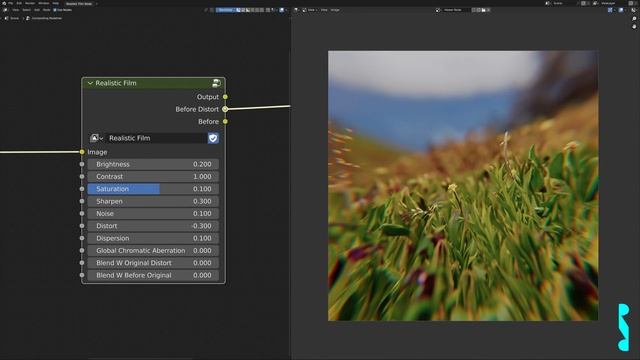The image size is (640, 360).
Task: Click the Global Chromatic Aberration field
Action: tap(153, 250)
